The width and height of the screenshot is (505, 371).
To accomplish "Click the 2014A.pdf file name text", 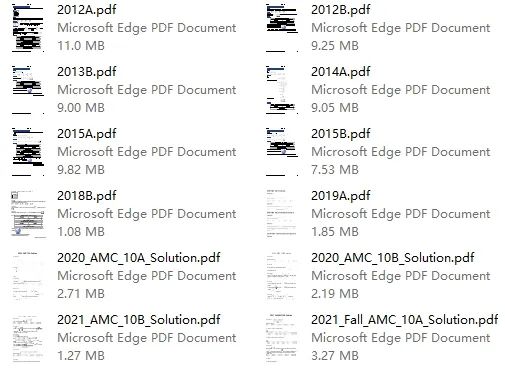I will click(x=341, y=72).
